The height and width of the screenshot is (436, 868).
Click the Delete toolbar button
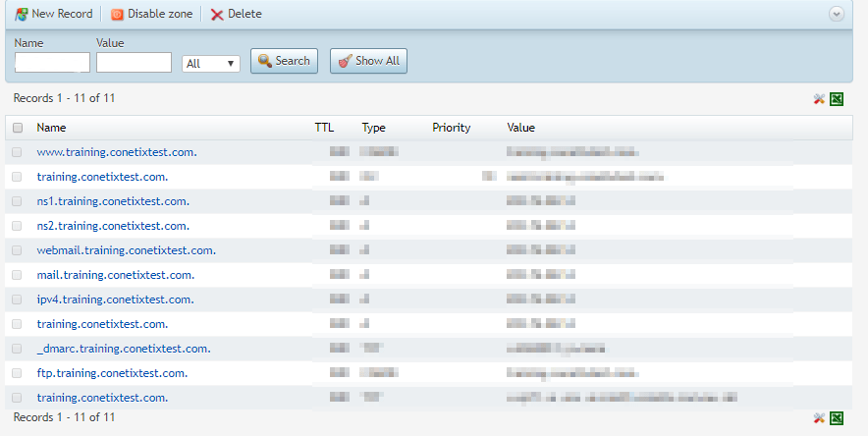tap(237, 14)
